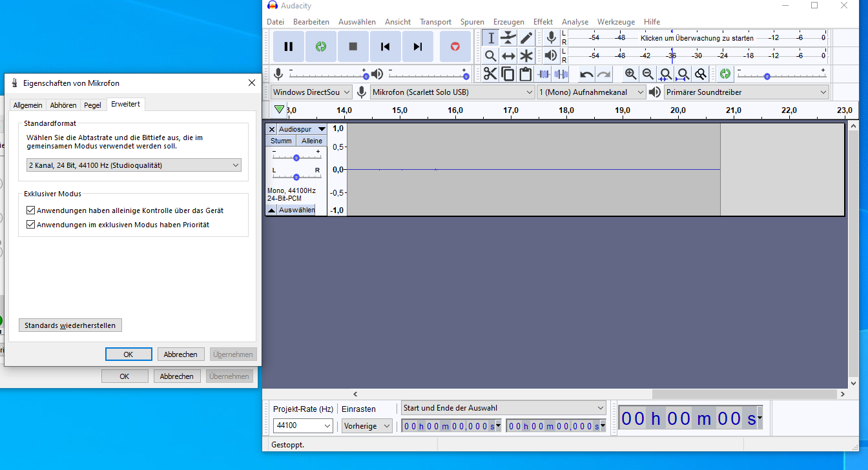Trim audio outside selection icon
This screenshot has width=868, height=470.
click(544, 74)
